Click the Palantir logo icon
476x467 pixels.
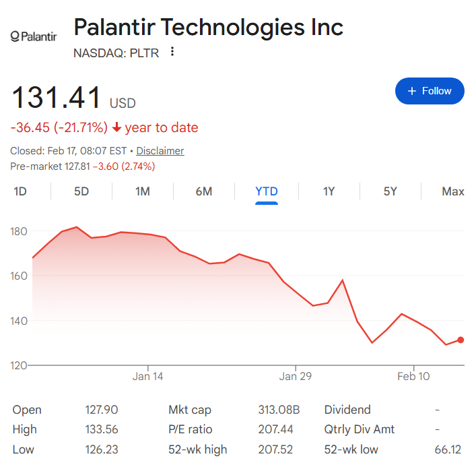click(34, 36)
